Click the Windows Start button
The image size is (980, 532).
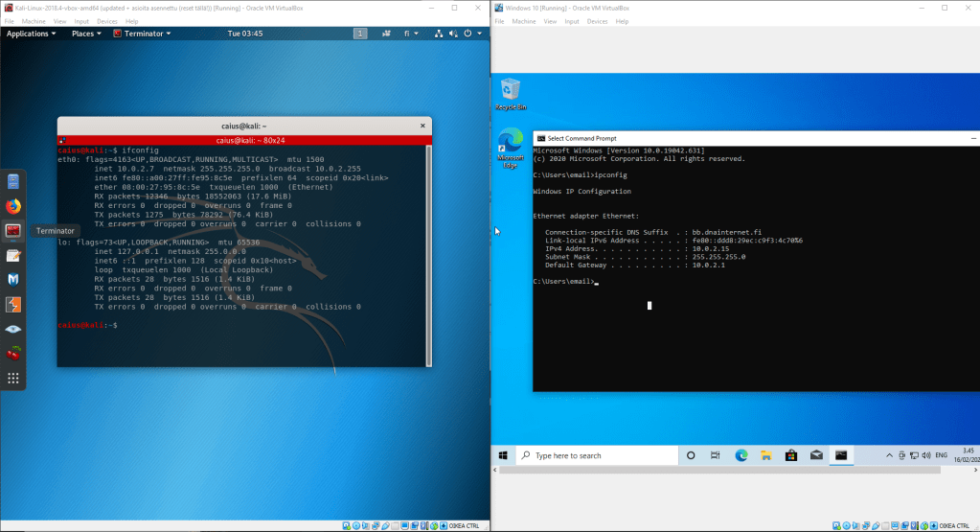tap(504, 455)
